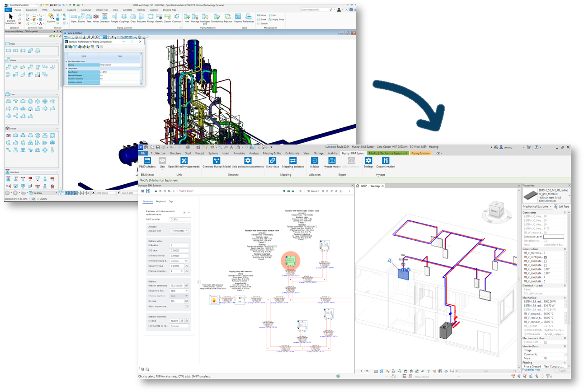Toggle Adjust temperature switch in Radiator section

coord(186,306)
